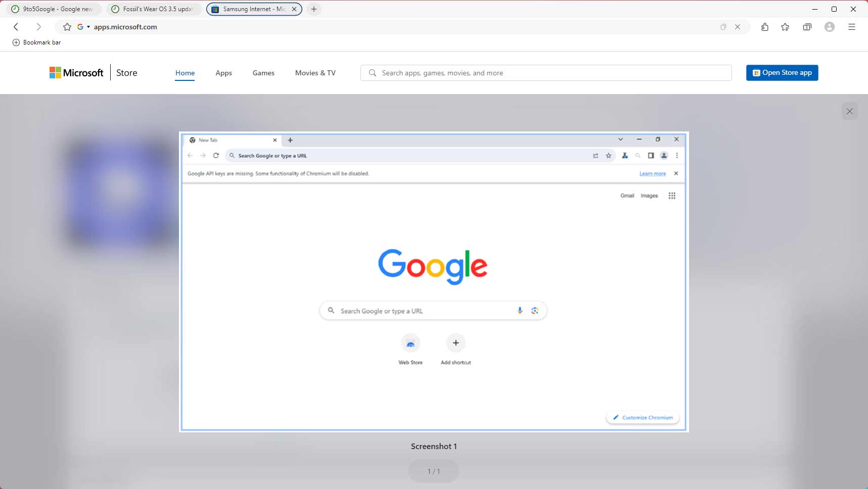Switch to the Fossil's Wear OS 3.5 tab

pyautogui.click(x=154, y=9)
